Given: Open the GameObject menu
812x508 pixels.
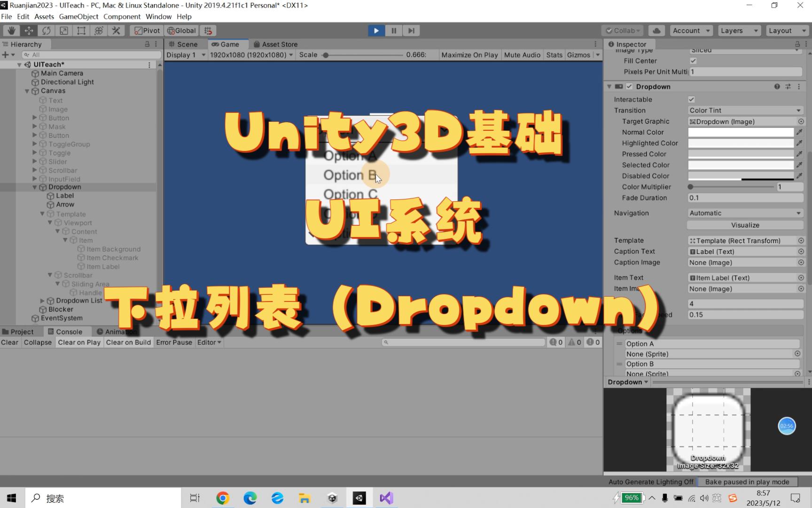Looking at the screenshot, I should (78, 16).
